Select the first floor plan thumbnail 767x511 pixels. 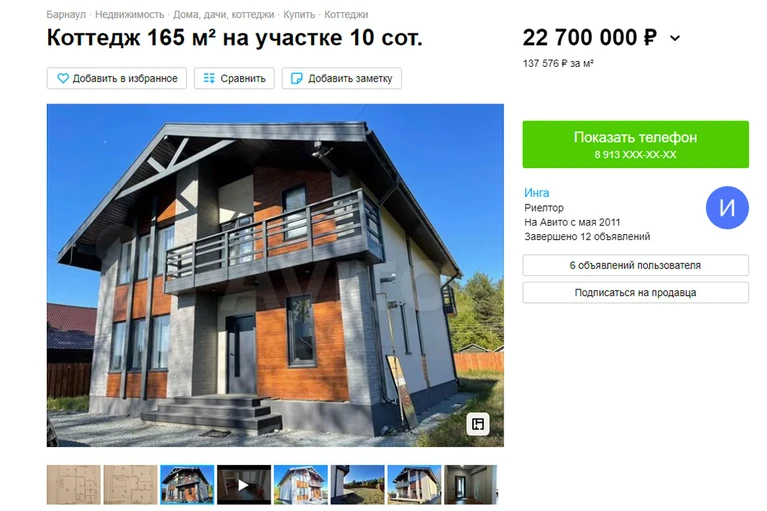click(73, 485)
